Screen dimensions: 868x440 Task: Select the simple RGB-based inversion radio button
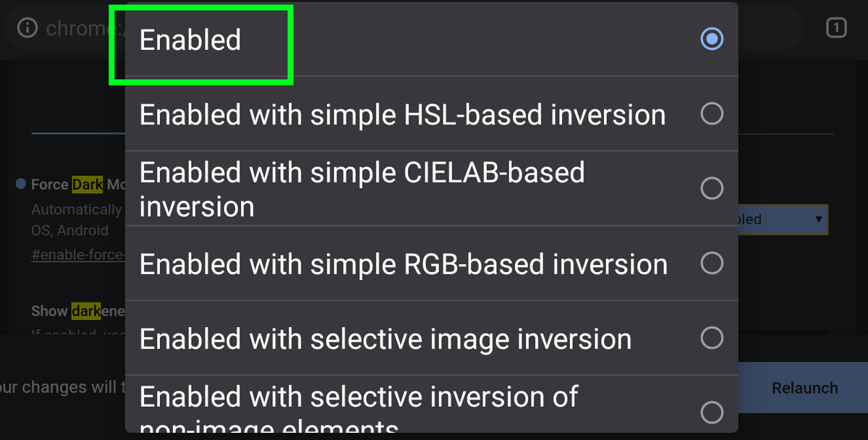[x=712, y=263]
